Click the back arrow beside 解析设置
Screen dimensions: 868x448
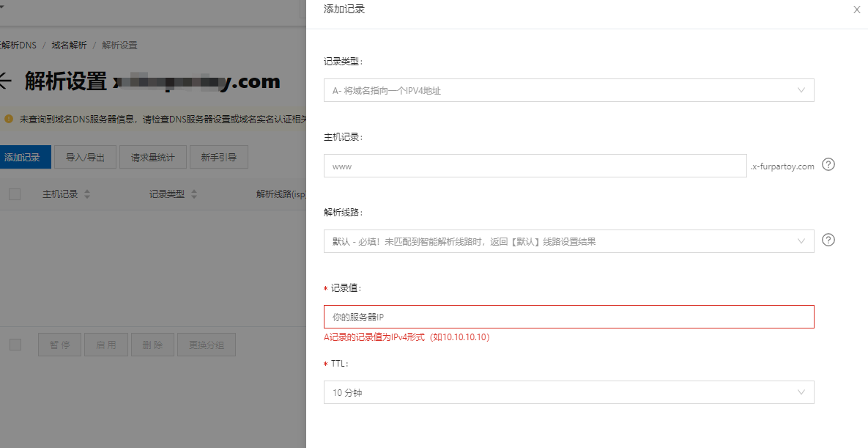tap(4, 81)
